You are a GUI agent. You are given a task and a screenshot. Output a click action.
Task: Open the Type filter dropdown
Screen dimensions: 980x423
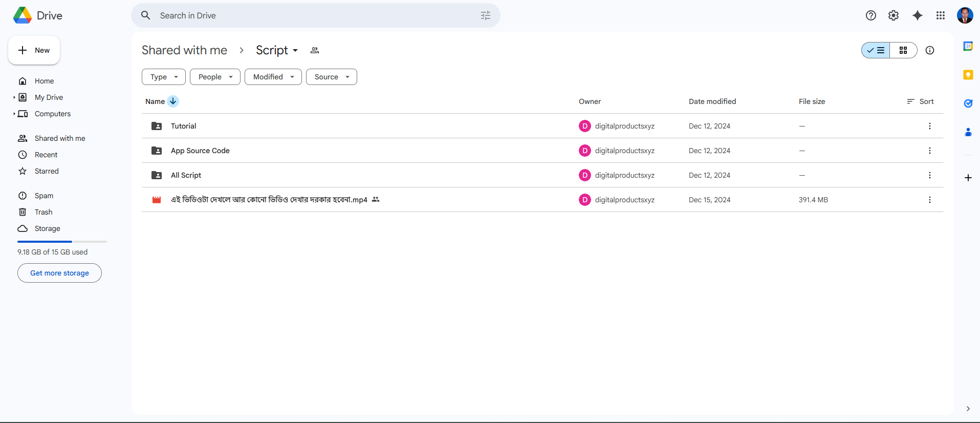click(163, 77)
